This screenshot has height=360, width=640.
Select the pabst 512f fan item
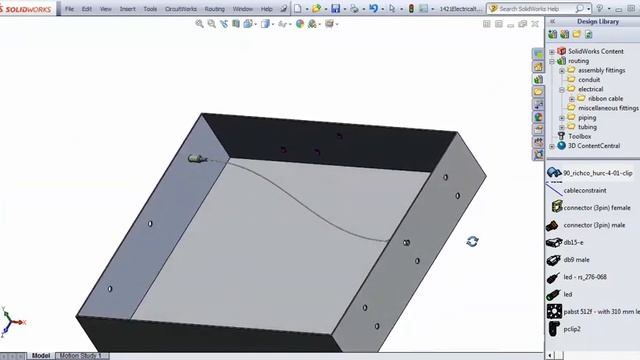point(601,312)
